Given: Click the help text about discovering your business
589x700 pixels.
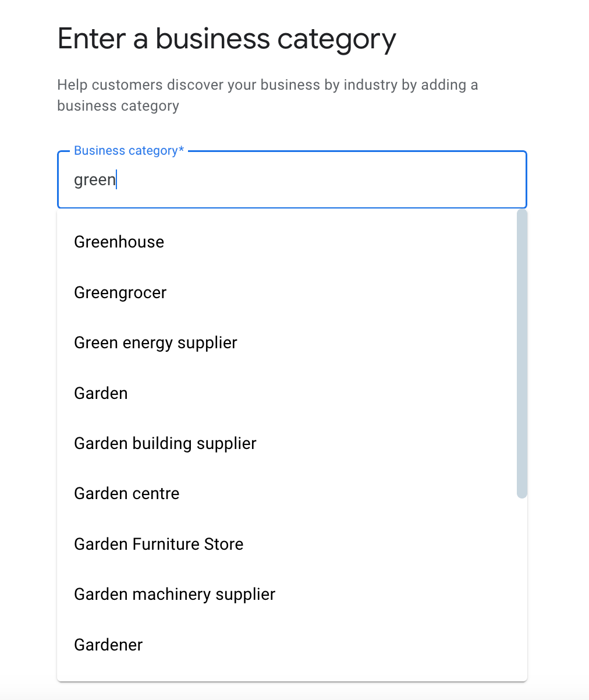Looking at the screenshot, I should [267, 94].
